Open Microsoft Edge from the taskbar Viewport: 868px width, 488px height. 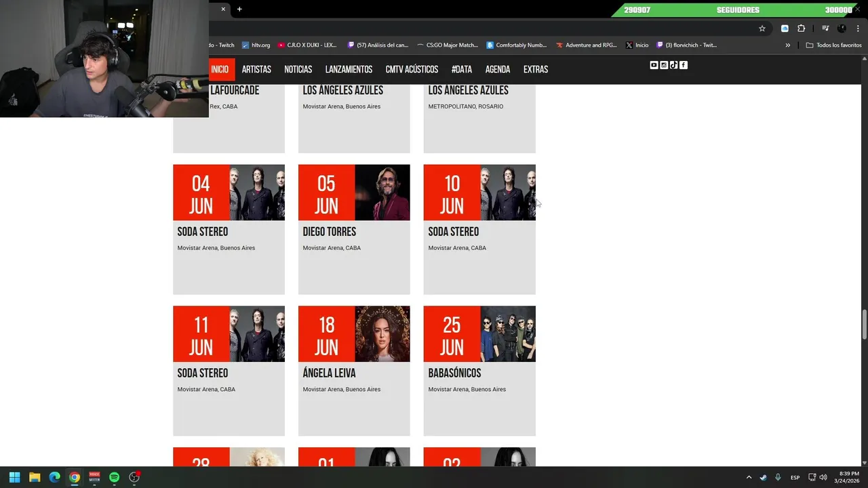pos(54,477)
